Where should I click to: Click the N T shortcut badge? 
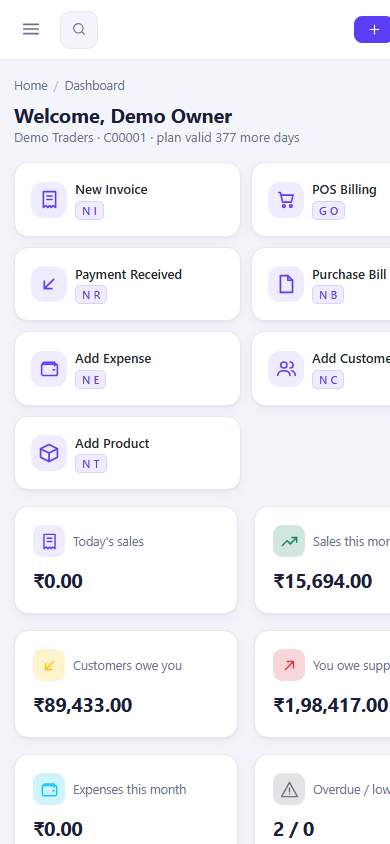pos(91,464)
